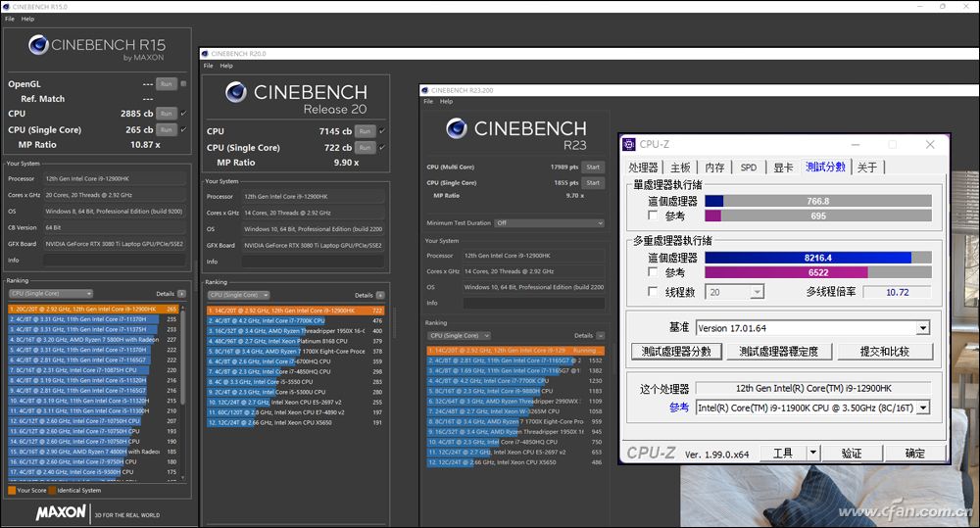Switch to the 关于 tab in CPU-Z
Screen dimensions: 980x528
(x=867, y=168)
